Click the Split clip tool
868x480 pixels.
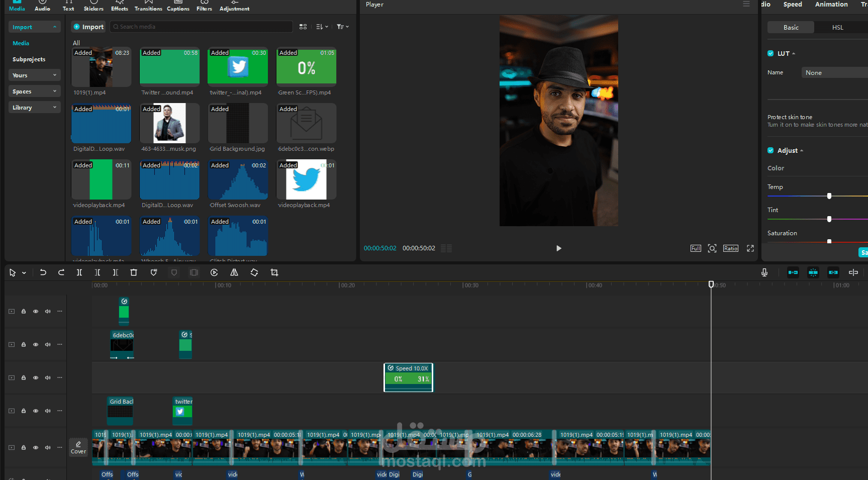pyautogui.click(x=79, y=272)
